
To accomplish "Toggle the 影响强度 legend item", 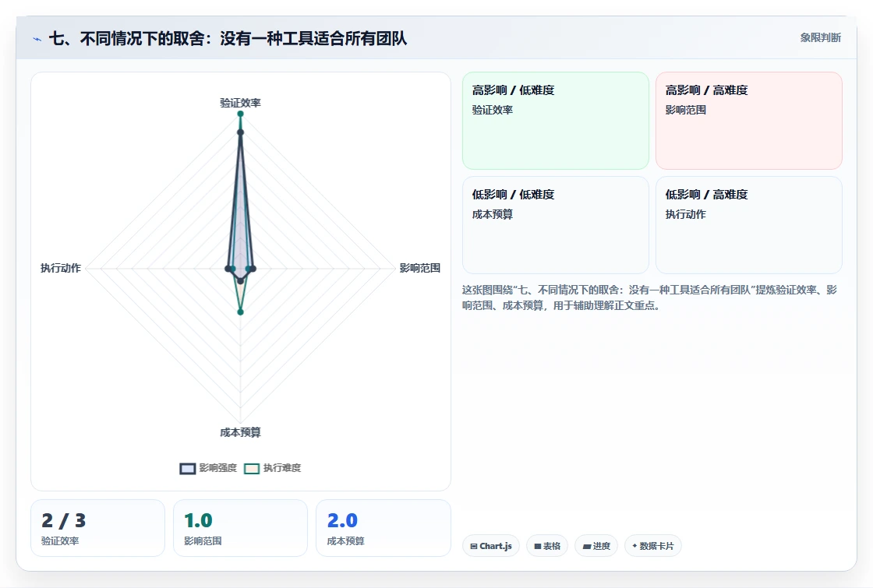I will coord(209,468).
